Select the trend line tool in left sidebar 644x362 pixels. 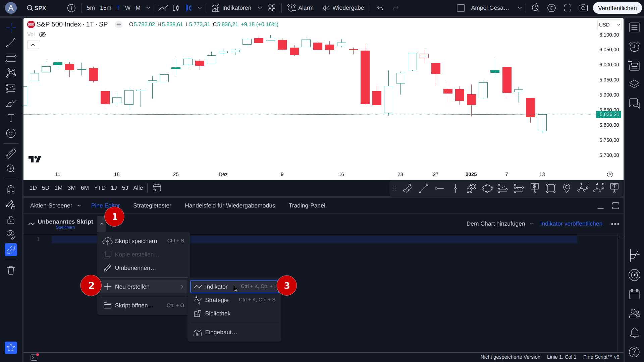(x=11, y=43)
